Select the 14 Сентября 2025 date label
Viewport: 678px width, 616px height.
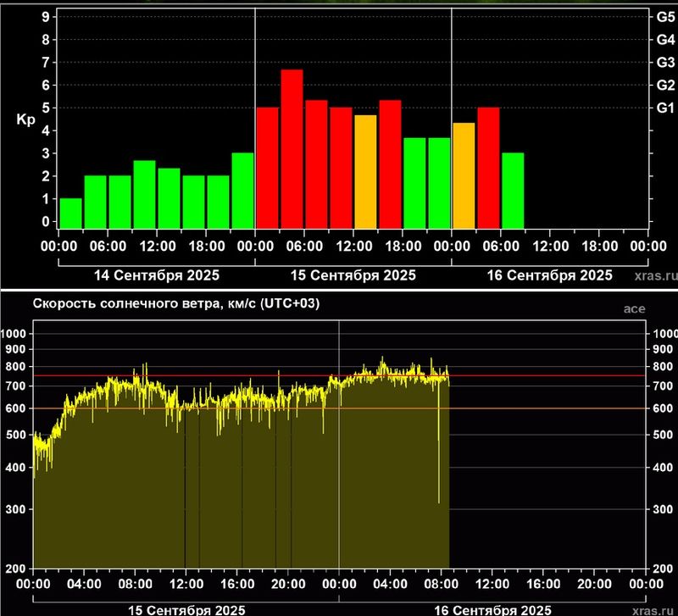coord(156,275)
